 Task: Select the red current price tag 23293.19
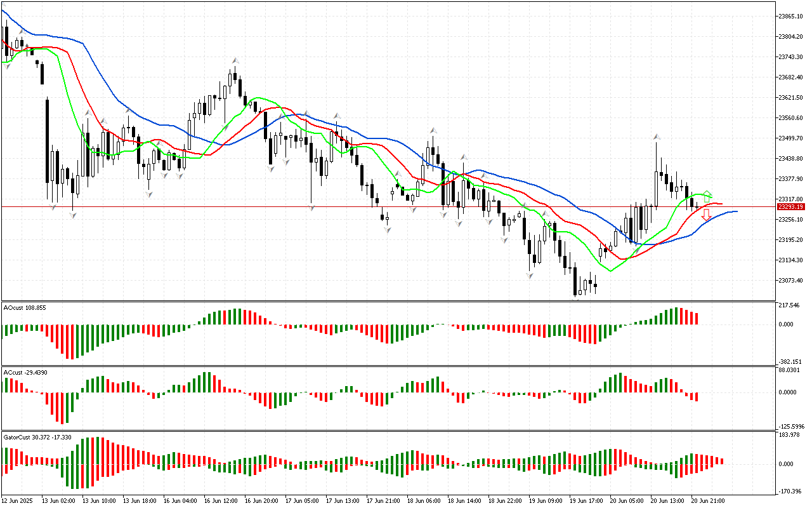tap(790, 207)
